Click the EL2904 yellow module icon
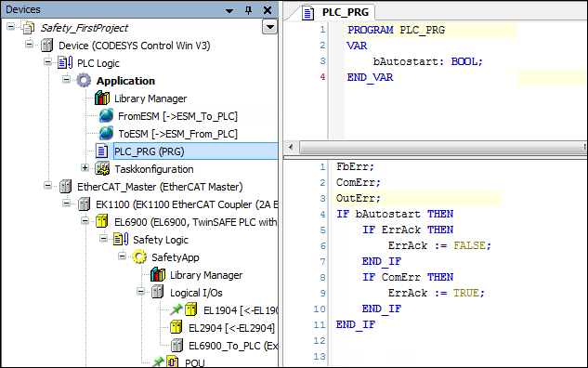588x368 pixels. (x=176, y=327)
